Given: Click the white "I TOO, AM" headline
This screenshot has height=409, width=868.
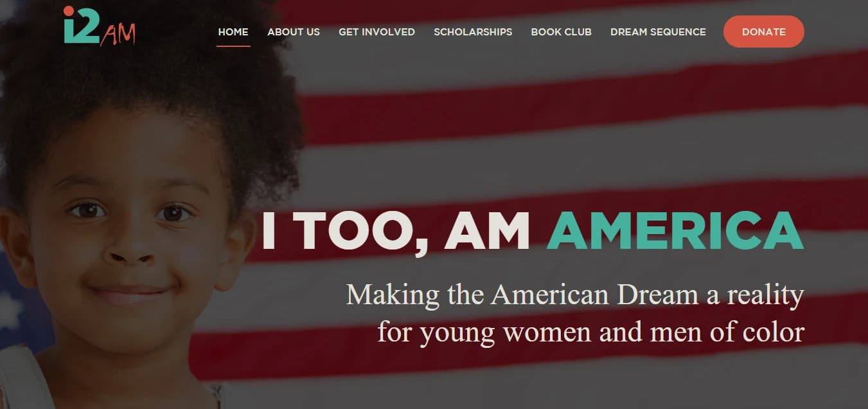Looking at the screenshot, I should click(396, 230).
